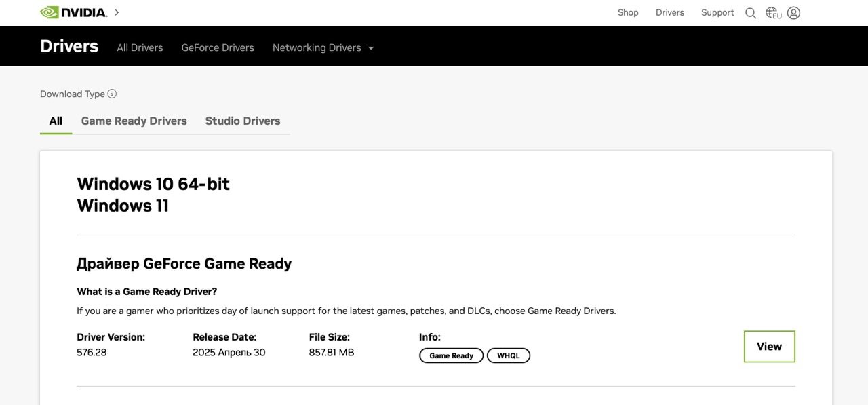Expand the Networking Drivers dropdown
868x405 pixels.
[323, 47]
